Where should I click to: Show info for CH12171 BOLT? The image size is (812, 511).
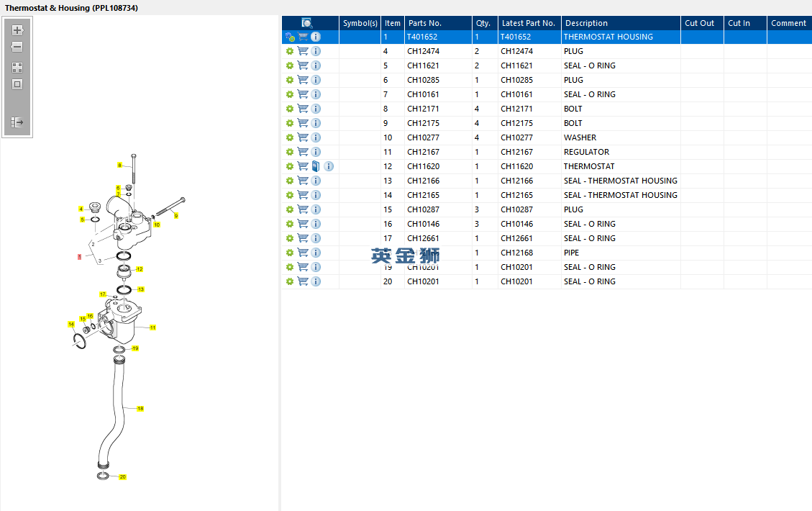[x=316, y=109]
